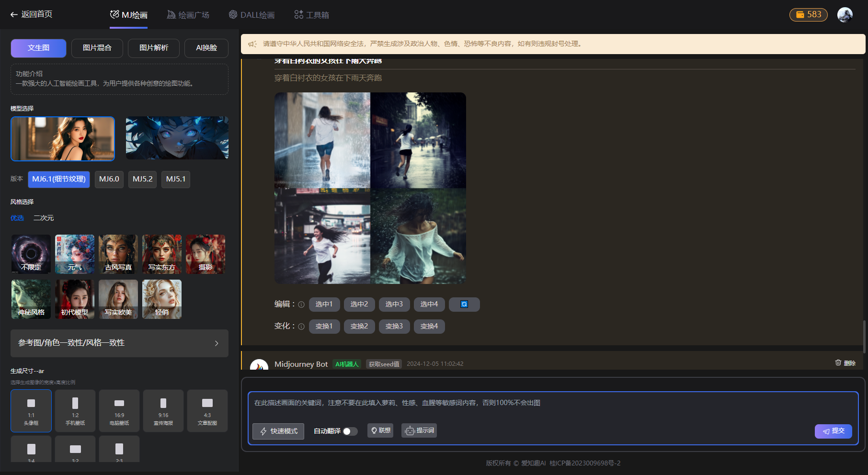The width and height of the screenshot is (868, 475).
Task: Select version MJ5.2
Action: click(143, 179)
